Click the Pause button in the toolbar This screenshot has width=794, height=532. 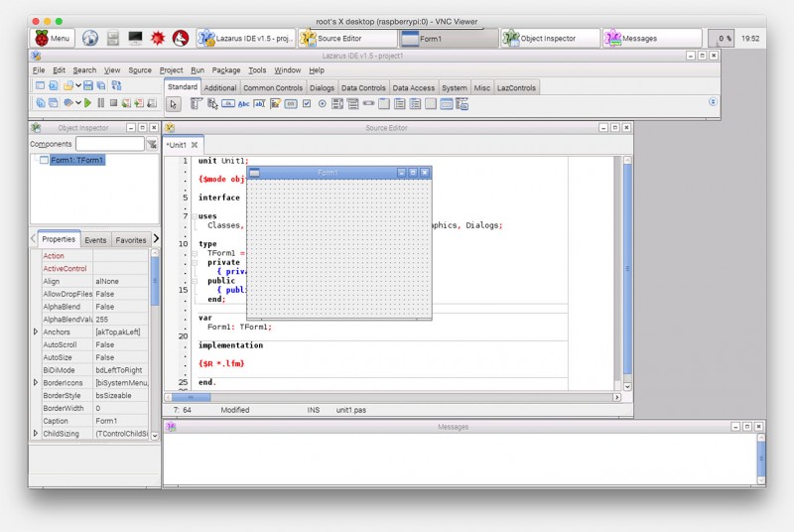tap(101, 102)
